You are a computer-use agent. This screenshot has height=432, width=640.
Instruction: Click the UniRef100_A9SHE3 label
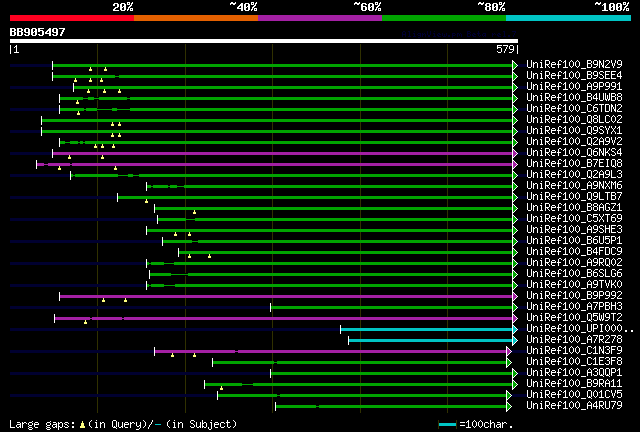click(574, 230)
